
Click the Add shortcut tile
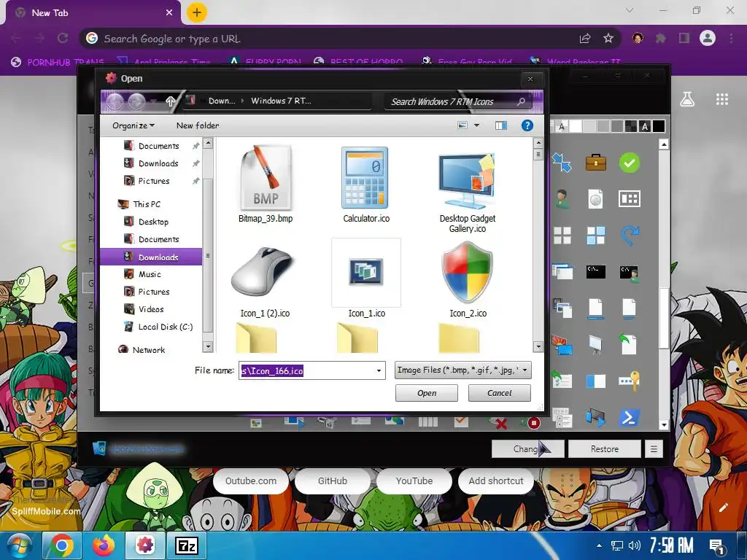496,481
